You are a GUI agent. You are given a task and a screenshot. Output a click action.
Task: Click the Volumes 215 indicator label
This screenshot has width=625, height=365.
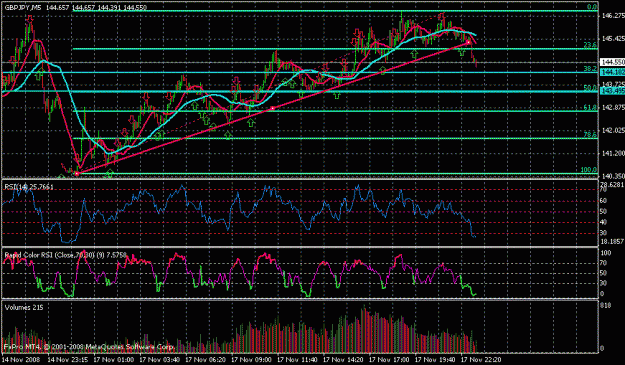24,308
